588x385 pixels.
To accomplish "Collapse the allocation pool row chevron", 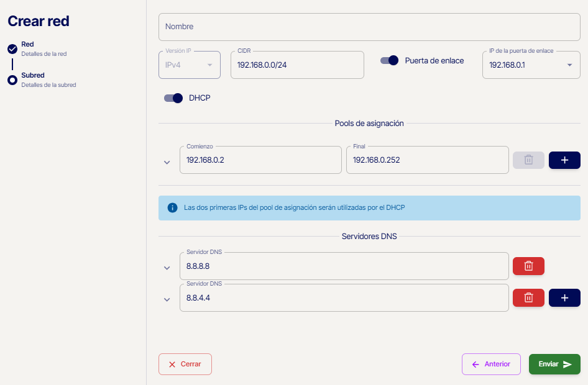I will tap(167, 163).
